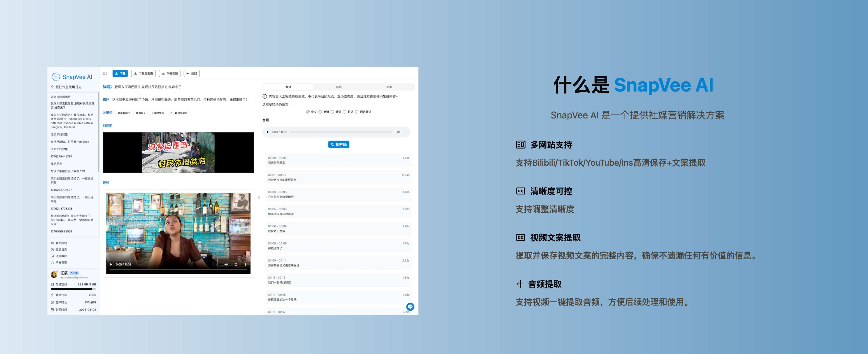Image resolution: width=868 pixels, height=354 pixels.
Task: Open 使用教程 in the sidebar
Action: [59, 256]
